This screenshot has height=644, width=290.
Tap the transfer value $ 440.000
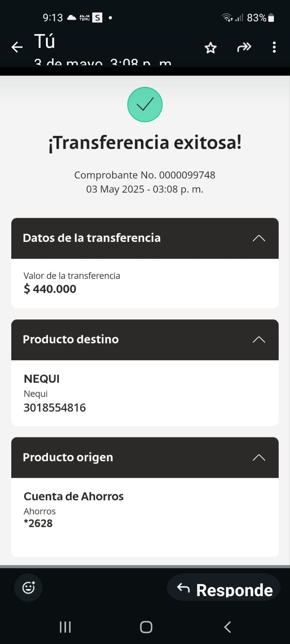tap(50, 289)
